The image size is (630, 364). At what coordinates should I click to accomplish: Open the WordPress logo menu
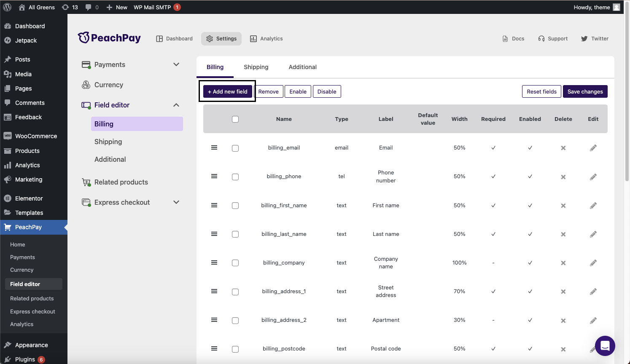7,7
